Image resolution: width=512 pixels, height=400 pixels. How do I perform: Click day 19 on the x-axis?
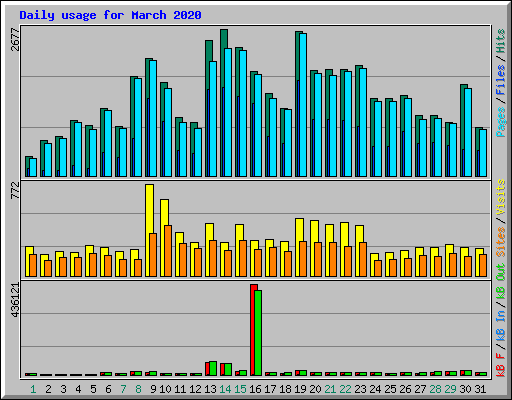tap(300, 389)
